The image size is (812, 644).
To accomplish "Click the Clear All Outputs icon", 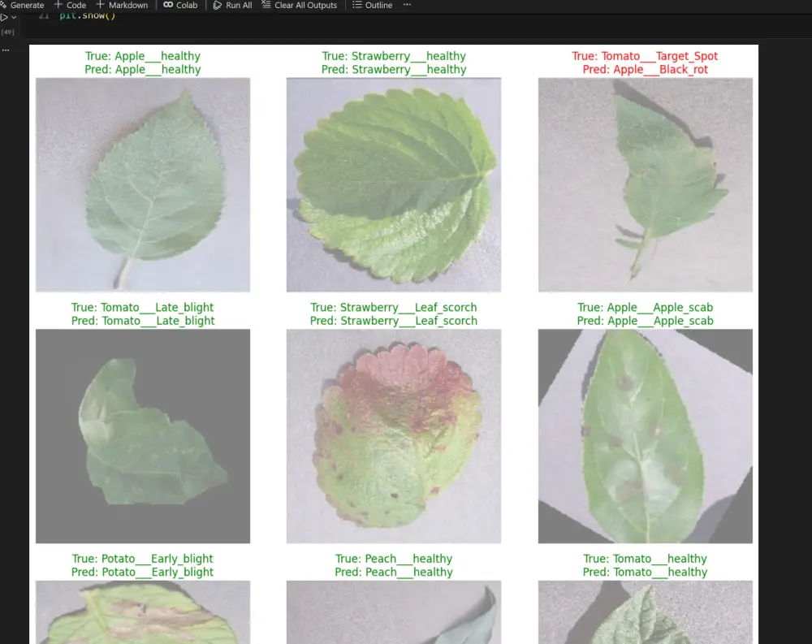I will (266, 5).
